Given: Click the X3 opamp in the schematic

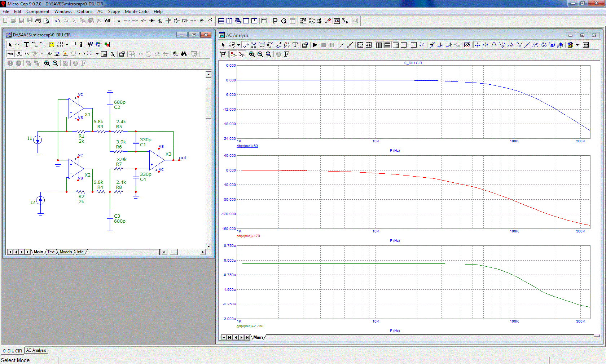Looking at the screenshot, I should coord(157,160).
